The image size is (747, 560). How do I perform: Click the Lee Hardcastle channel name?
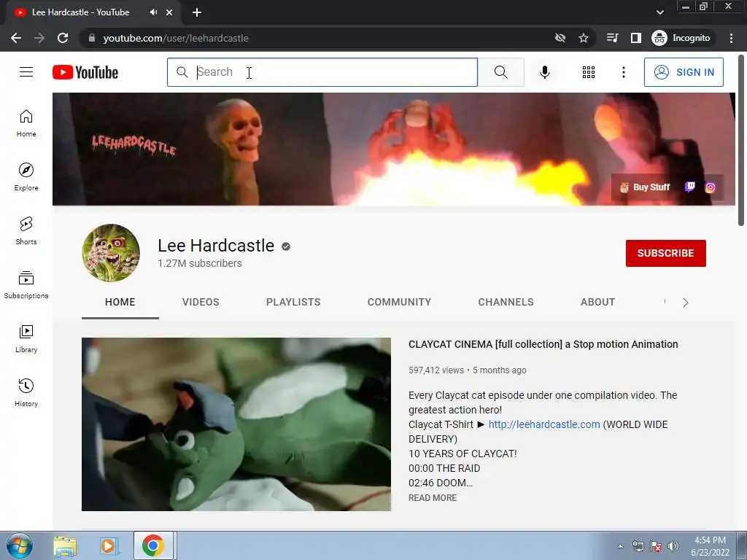[x=216, y=246]
